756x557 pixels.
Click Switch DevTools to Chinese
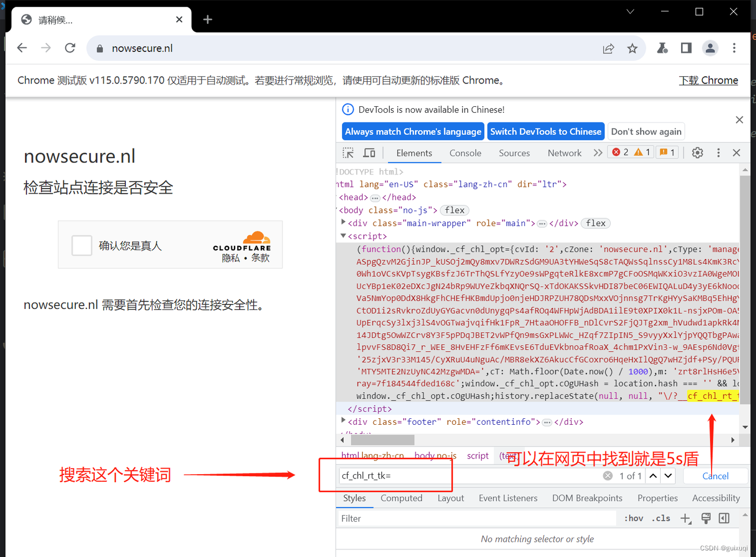pos(546,132)
